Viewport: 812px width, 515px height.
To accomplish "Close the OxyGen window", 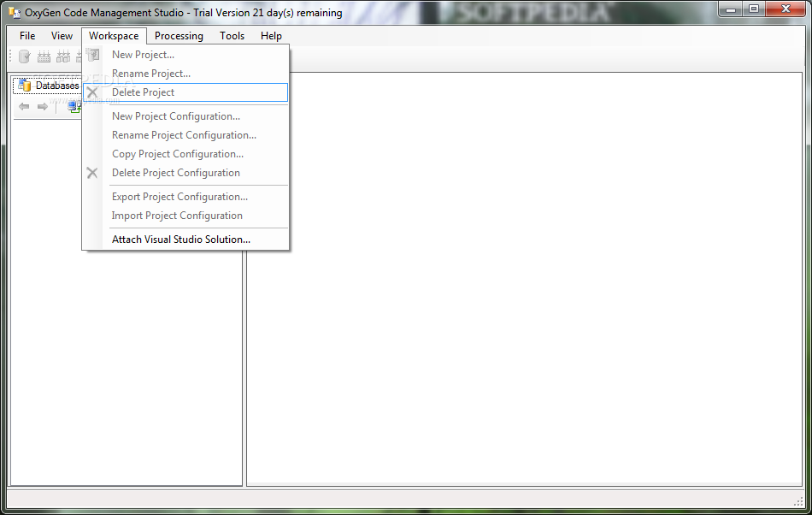I will click(x=786, y=9).
